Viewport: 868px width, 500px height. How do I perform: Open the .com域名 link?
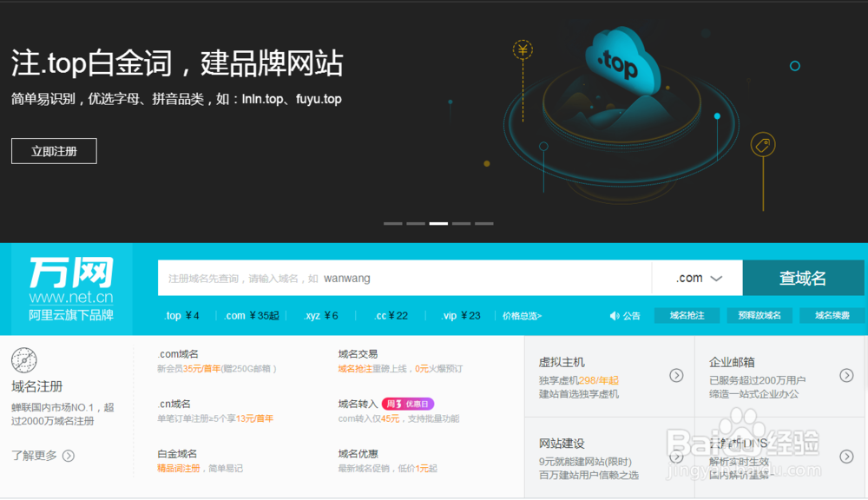(x=178, y=354)
